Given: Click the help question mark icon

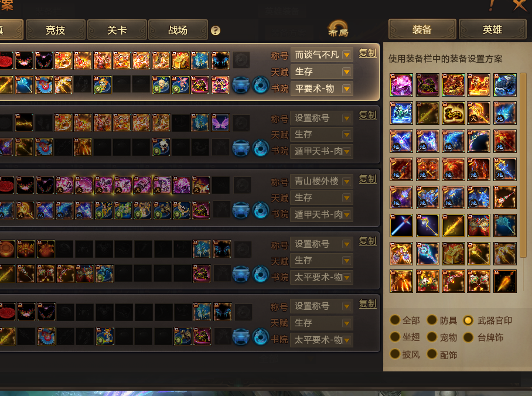Looking at the screenshot, I should (216, 30).
